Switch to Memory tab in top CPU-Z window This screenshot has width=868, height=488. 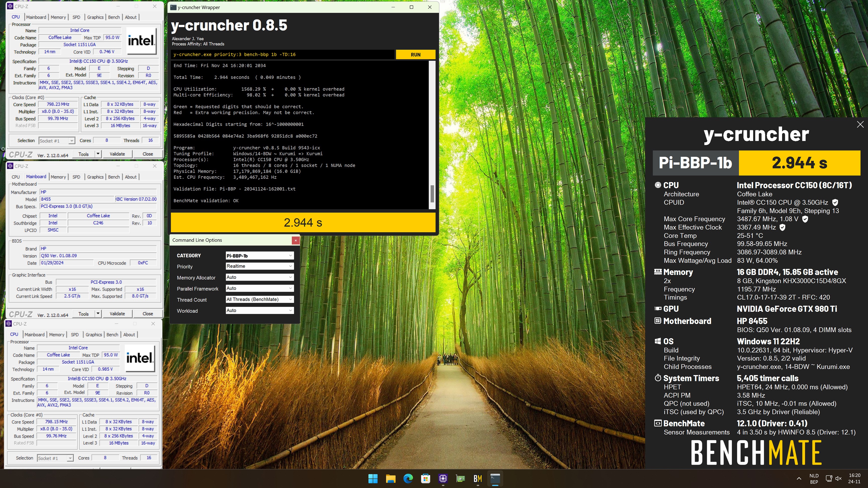coord(58,17)
